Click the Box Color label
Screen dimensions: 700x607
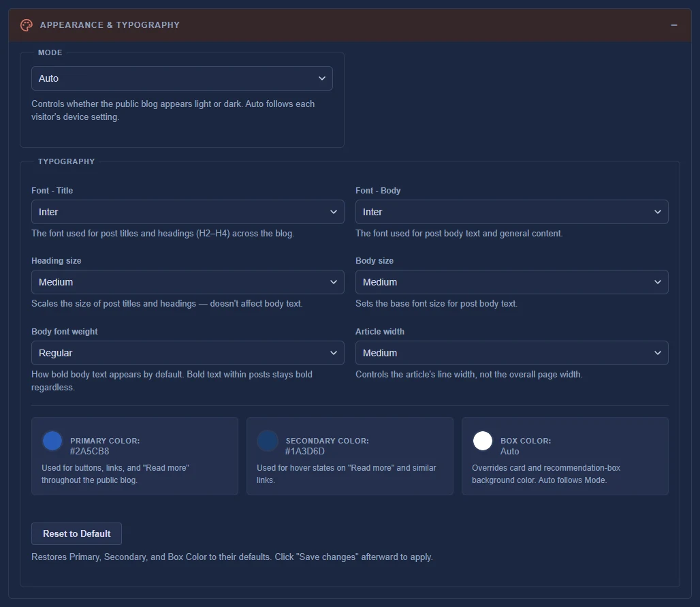tap(526, 440)
